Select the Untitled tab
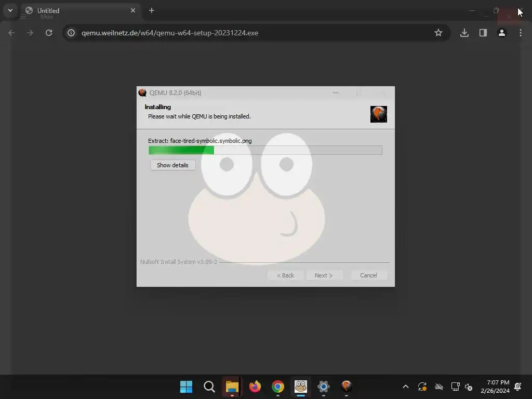This screenshot has height=399, width=532. click(81, 10)
